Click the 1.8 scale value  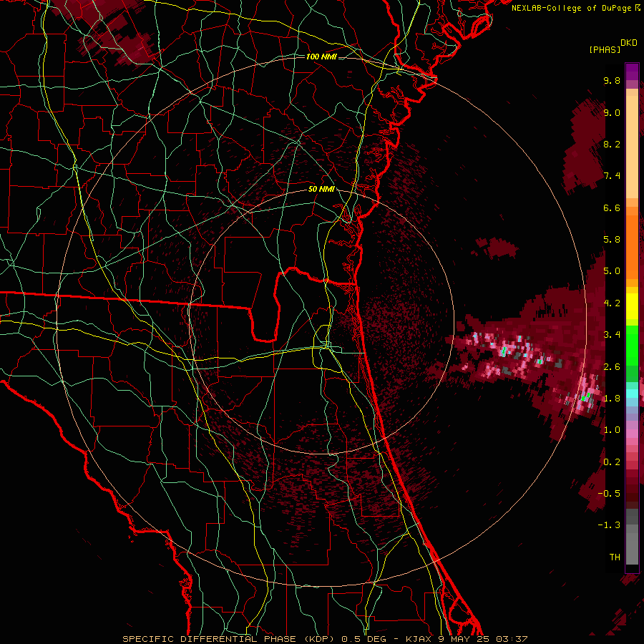pyautogui.click(x=612, y=399)
